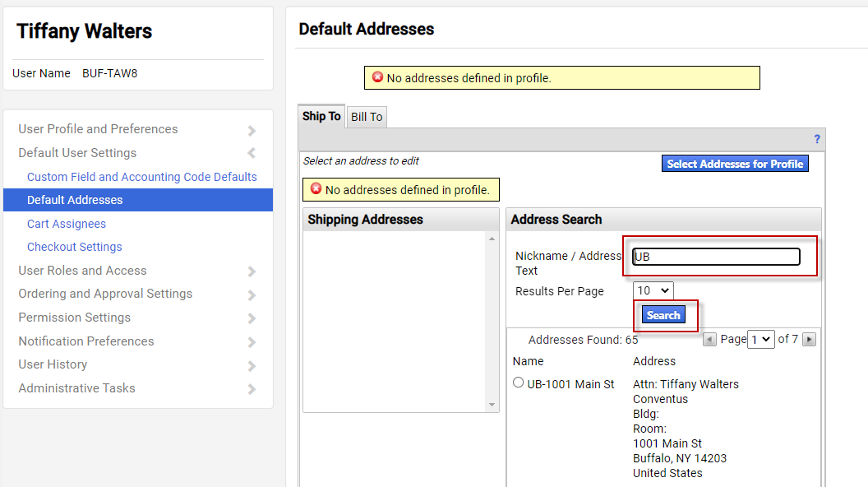
Task: Open the Page number dropdown
Action: (x=760, y=339)
